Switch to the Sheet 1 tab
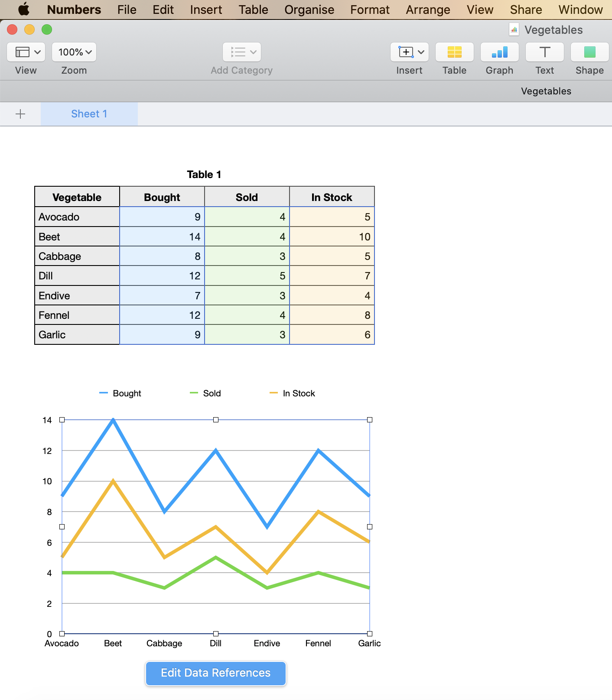The width and height of the screenshot is (612, 700). (x=89, y=114)
